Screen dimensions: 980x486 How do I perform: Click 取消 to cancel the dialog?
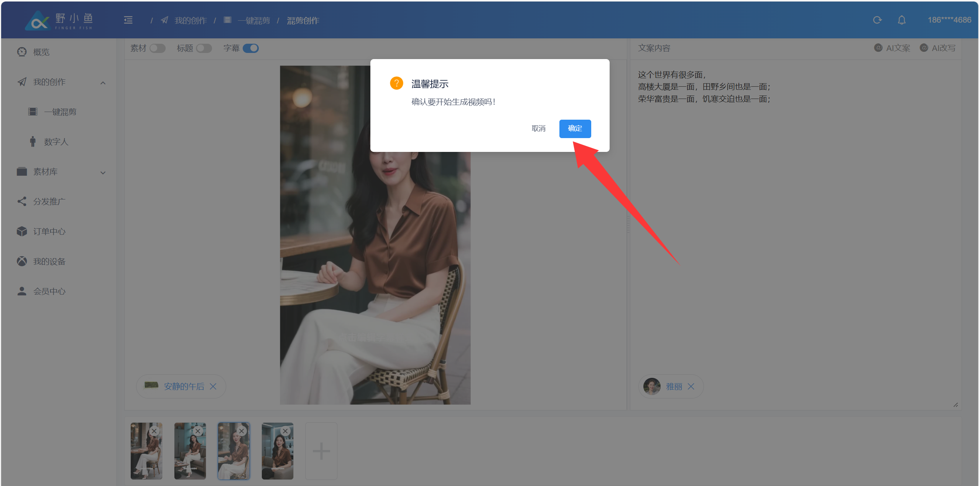[x=538, y=129]
